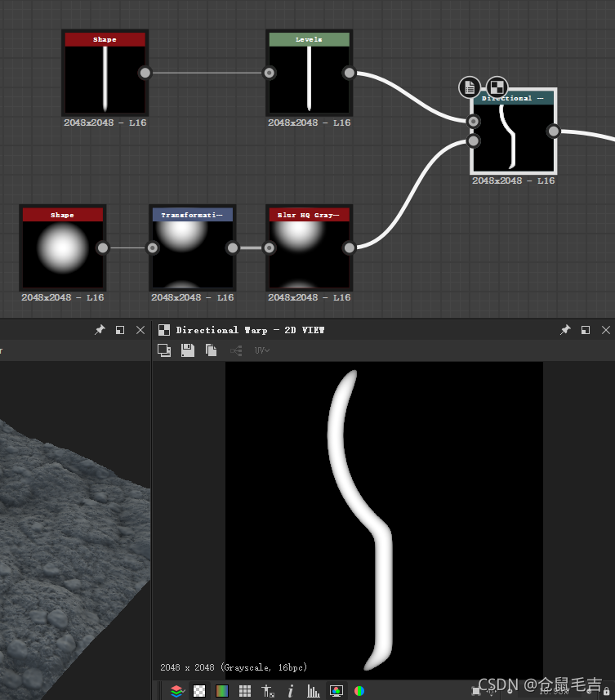This screenshot has width=615, height=700.
Task: Click '2048x2048 - L16' label under Blur HQ node
Action: (x=310, y=297)
